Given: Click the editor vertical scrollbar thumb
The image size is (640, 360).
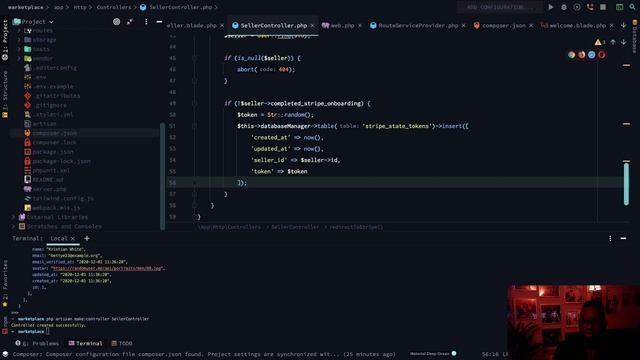Looking at the screenshot, I should coord(626,184).
